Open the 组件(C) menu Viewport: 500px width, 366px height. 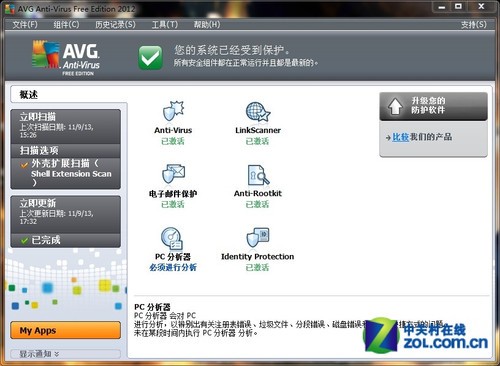click(x=66, y=24)
